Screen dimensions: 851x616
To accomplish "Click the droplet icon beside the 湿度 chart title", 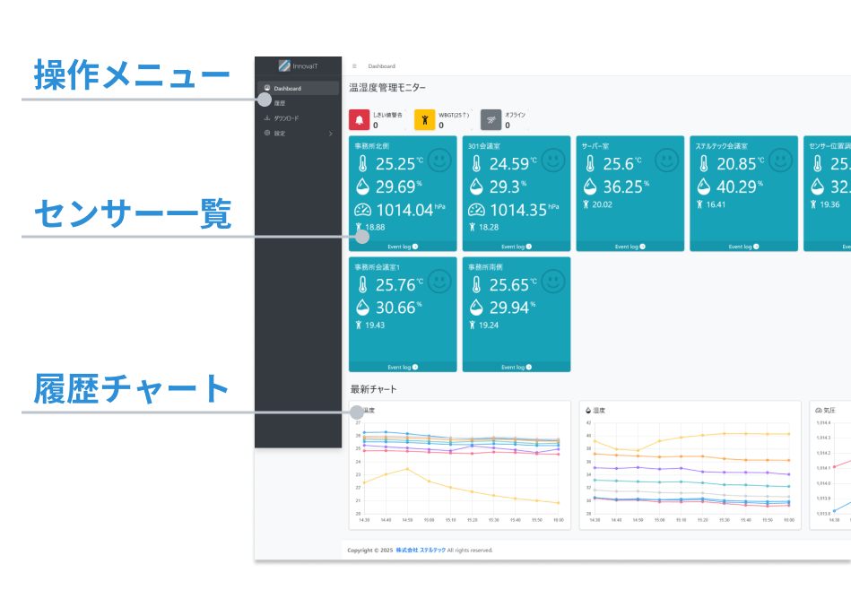I will pyautogui.click(x=587, y=411).
